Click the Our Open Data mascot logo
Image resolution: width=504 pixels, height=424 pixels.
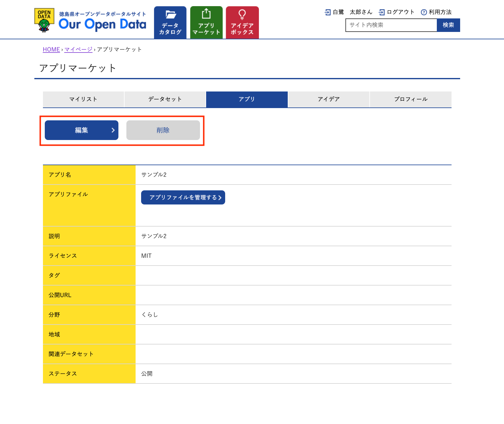pos(44,20)
